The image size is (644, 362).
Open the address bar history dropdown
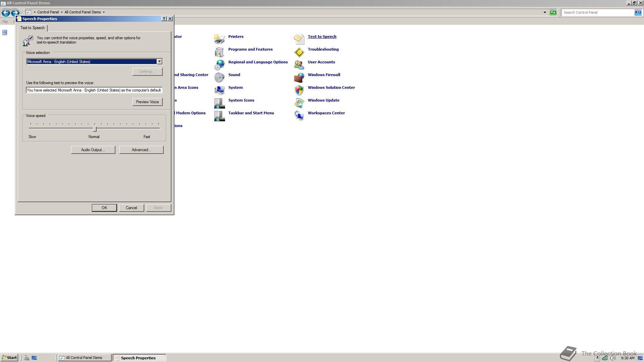click(x=544, y=12)
